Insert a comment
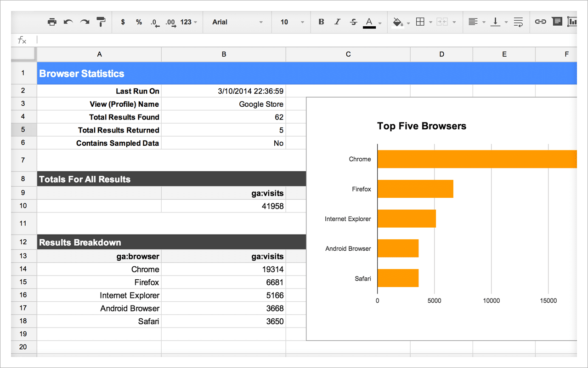 coord(557,22)
